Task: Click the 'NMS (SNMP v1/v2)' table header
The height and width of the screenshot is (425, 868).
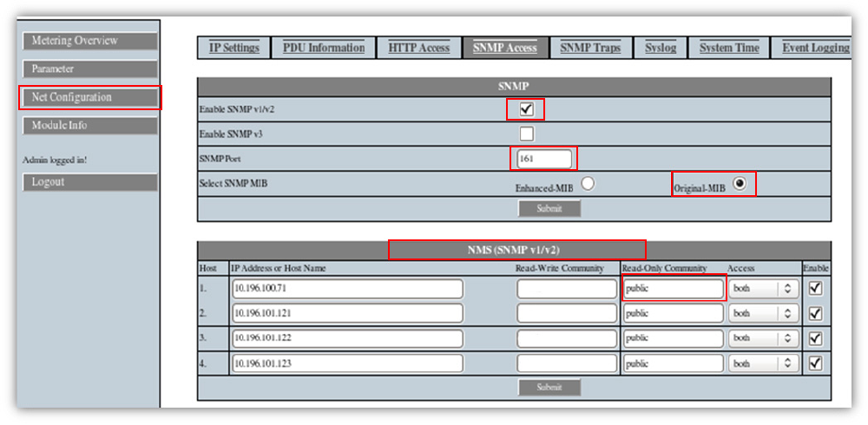Action: coord(514,250)
